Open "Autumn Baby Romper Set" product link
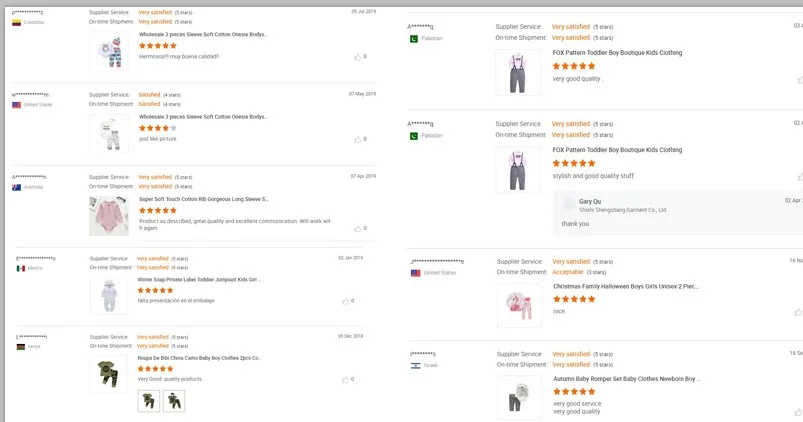This screenshot has height=422, width=803. pos(626,379)
